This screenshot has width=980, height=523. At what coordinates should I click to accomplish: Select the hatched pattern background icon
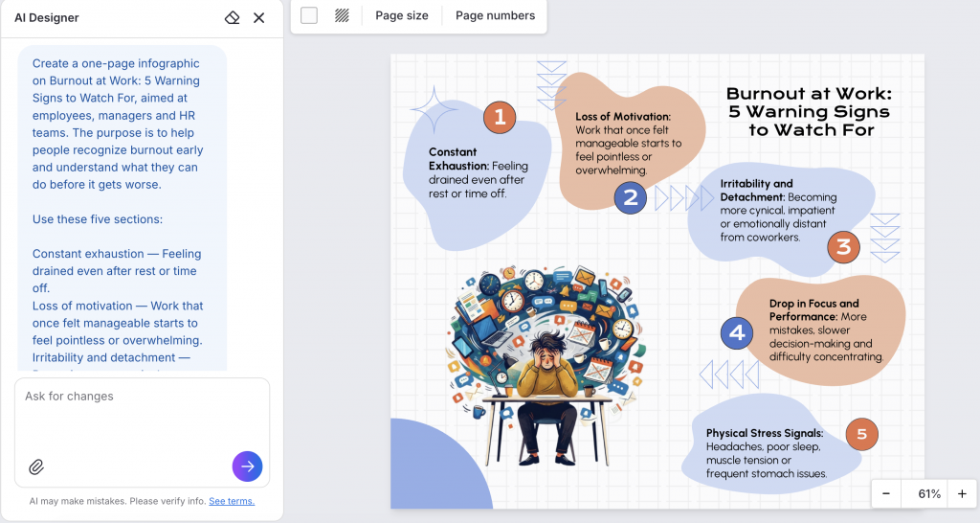pos(342,15)
